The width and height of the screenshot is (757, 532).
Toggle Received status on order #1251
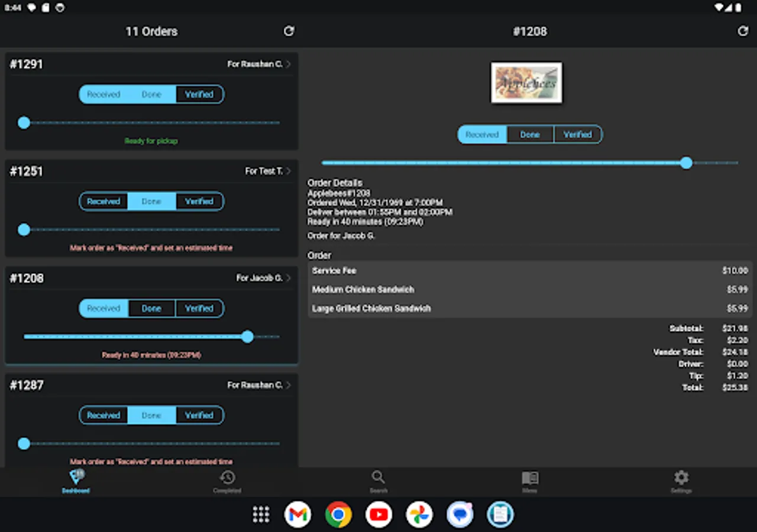pos(103,201)
